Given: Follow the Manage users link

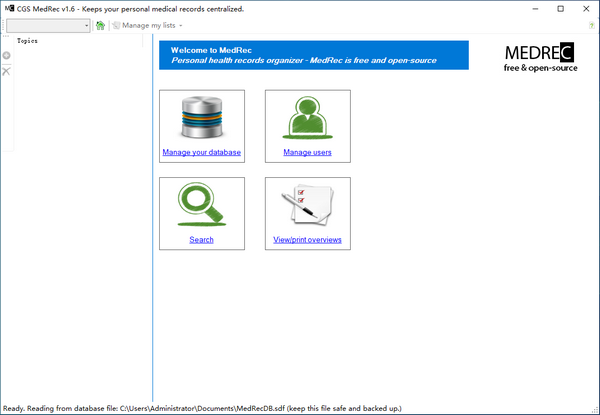Looking at the screenshot, I should [x=307, y=153].
